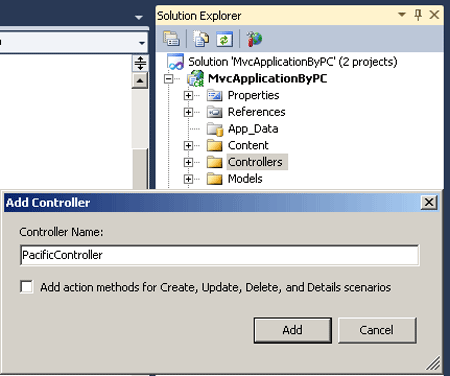450x376 pixels.
Task: Collapse the MvcApplicationByPC project node
Action: (169, 79)
